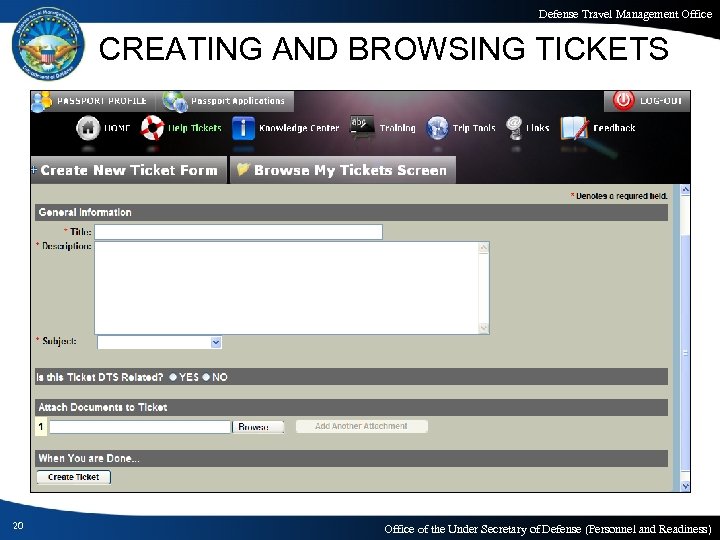Click the red Log-Out power icon
The width and height of the screenshot is (720, 540).
point(624,101)
